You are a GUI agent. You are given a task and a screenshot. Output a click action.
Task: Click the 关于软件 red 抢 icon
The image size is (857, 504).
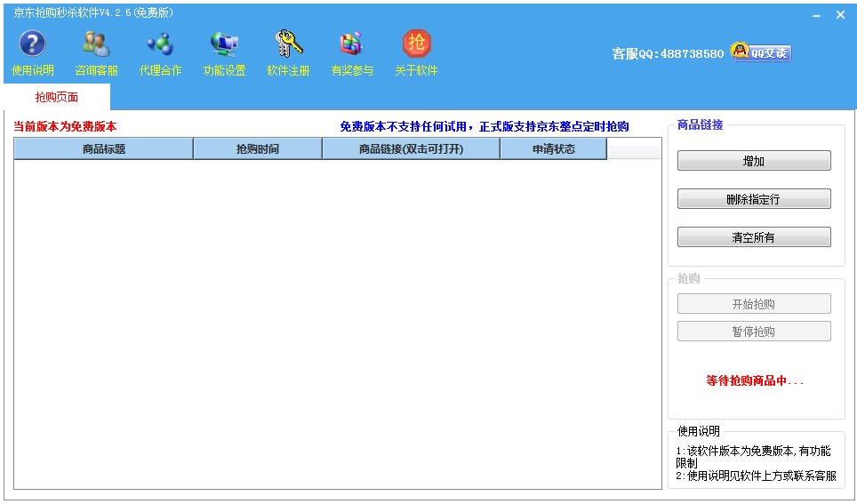click(x=416, y=44)
